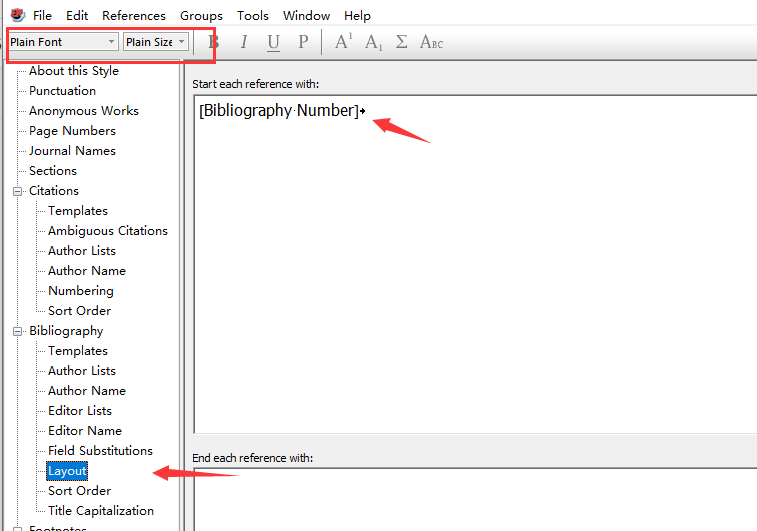Select Author Name under Bibliography
Image resolution: width=757 pixels, height=531 pixels.
point(87,391)
